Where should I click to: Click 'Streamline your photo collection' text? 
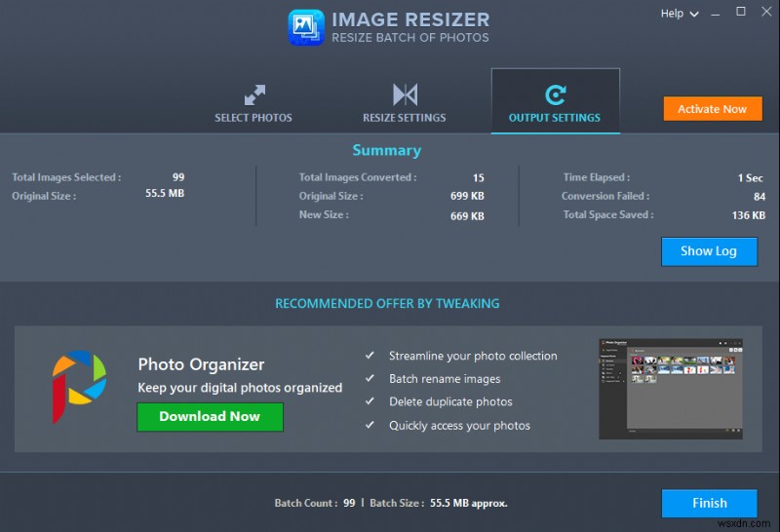tap(473, 356)
